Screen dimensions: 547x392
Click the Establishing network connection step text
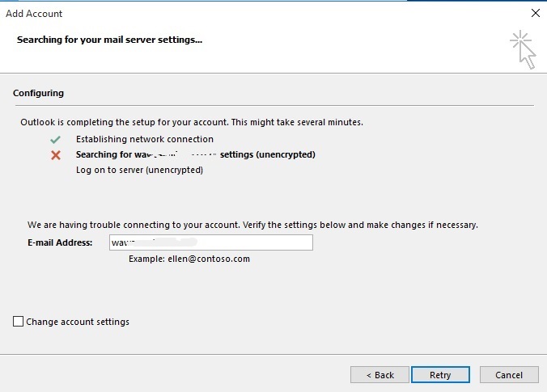145,139
